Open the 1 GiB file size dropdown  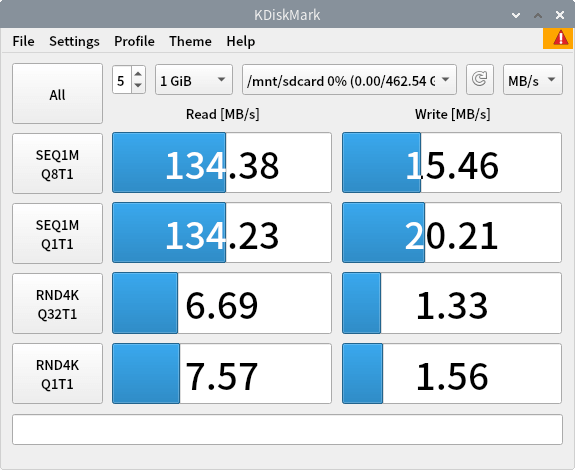click(194, 80)
